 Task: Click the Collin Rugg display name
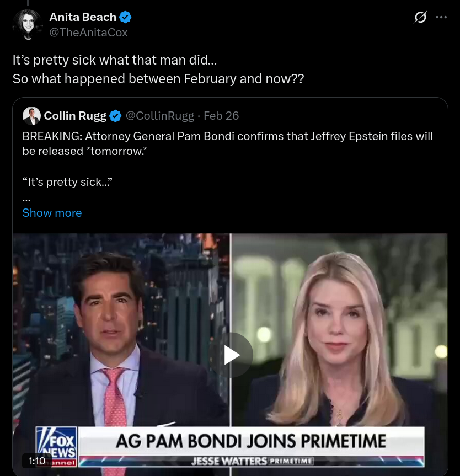76,116
